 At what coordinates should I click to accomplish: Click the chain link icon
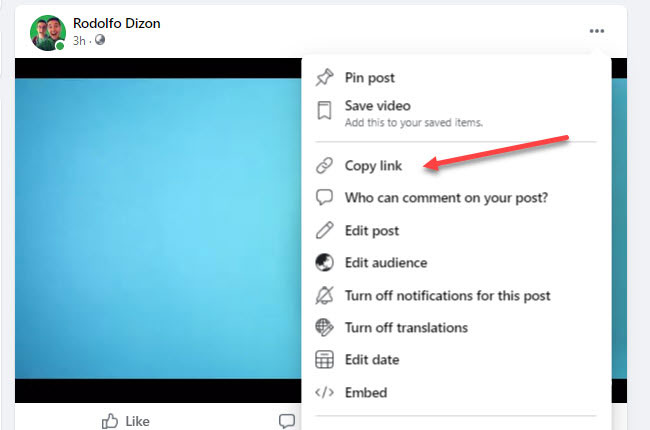click(x=324, y=165)
